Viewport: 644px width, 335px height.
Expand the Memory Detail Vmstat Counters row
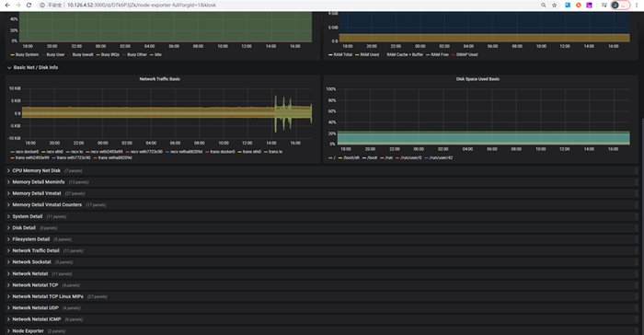[x=321, y=204]
